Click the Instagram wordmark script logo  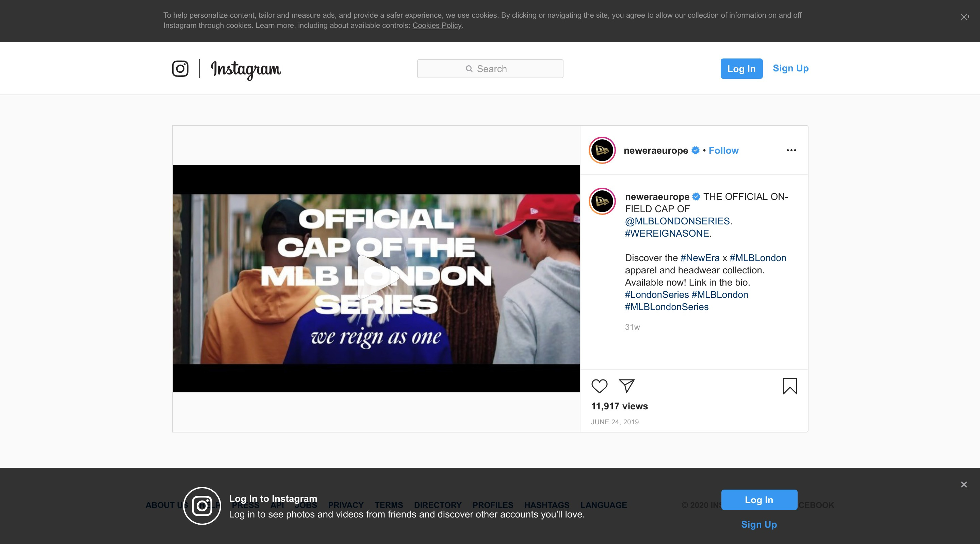(x=246, y=70)
